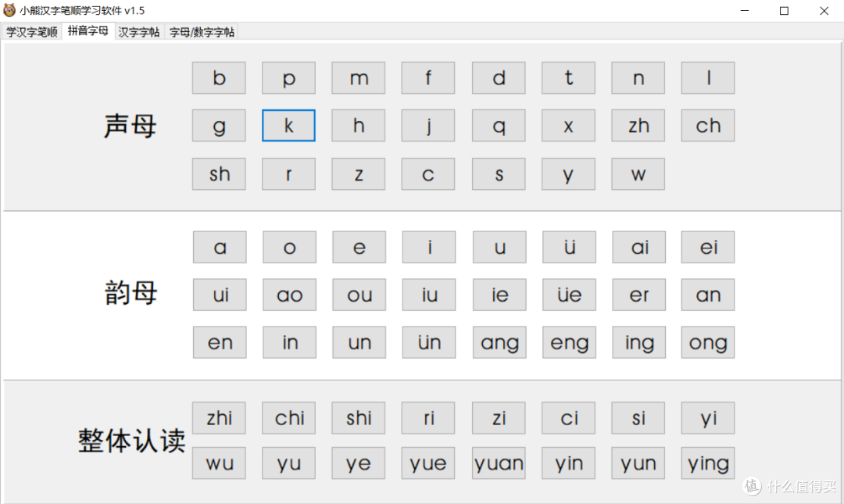The width and height of the screenshot is (844, 504).
Task: Click the initial 'j' button
Action: pyautogui.click(x=428, y=126)
